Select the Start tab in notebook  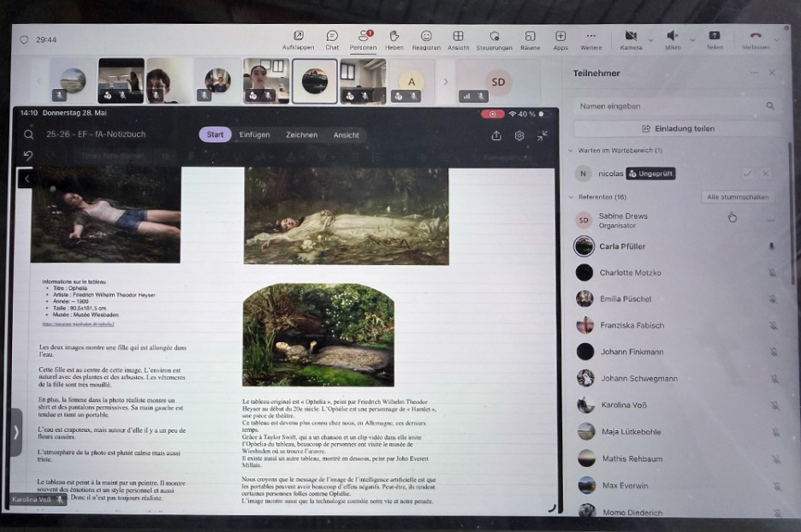tap(215, 135)
